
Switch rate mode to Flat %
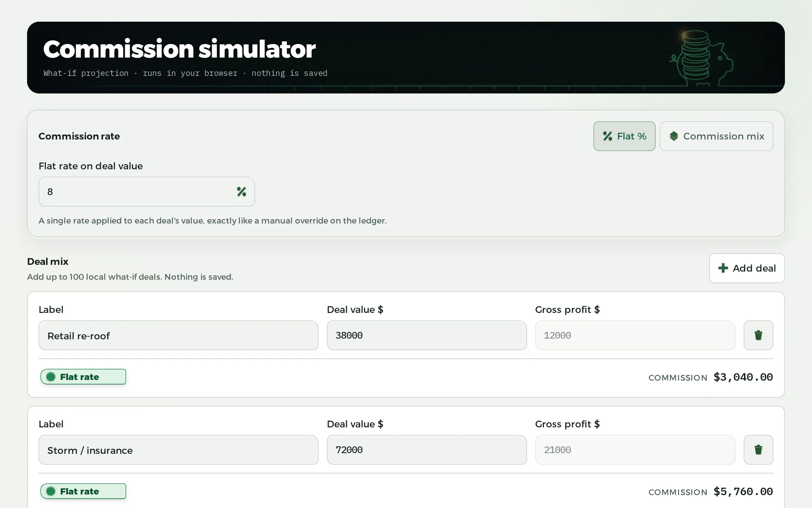tap(624, 136)
